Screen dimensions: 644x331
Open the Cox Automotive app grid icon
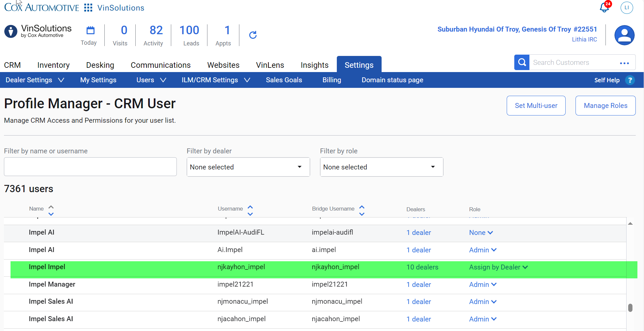[88, 8]
